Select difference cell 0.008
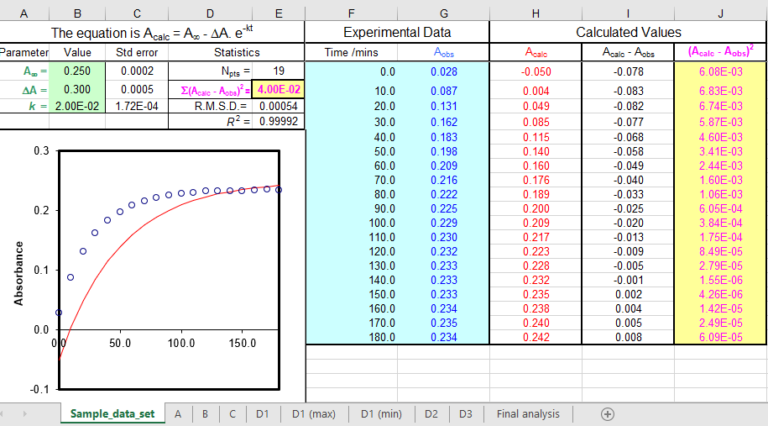The image size is (768, 426). 628,337
